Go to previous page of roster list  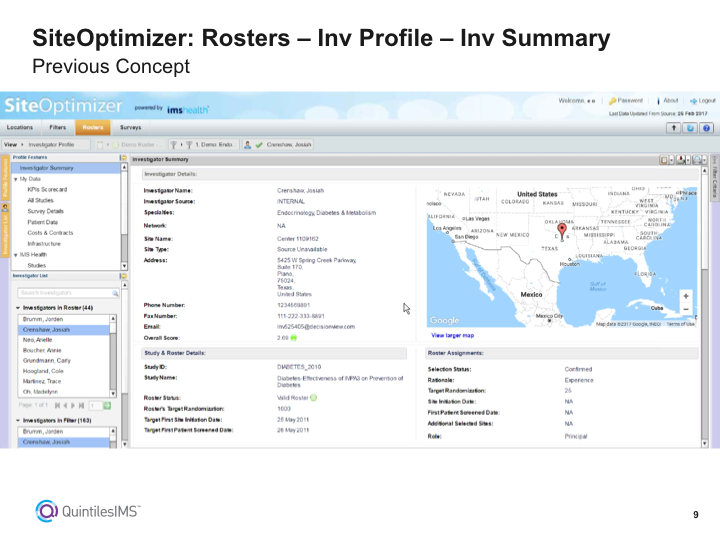pyautogui.click(x=65, y=405)
